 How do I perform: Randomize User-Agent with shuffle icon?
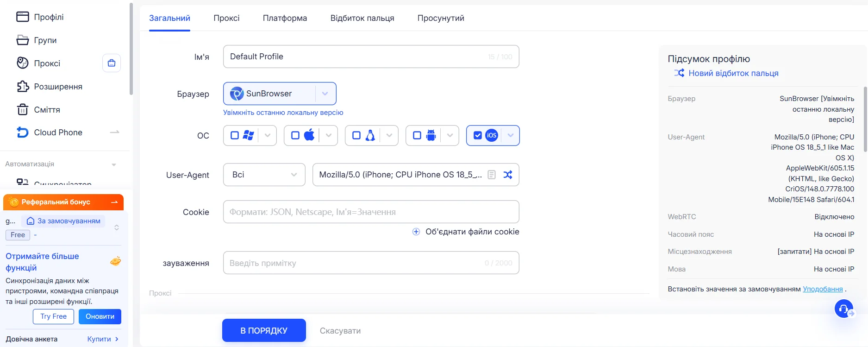[x=508, y=175]
